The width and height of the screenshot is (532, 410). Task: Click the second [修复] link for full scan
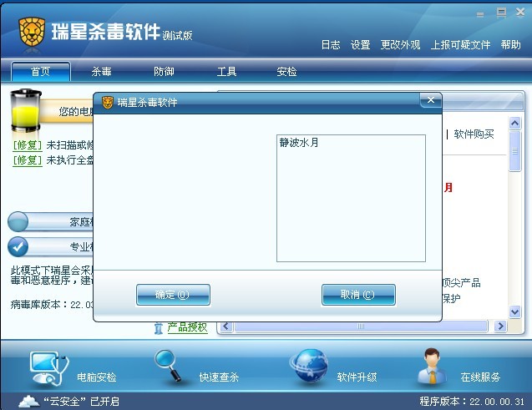(x=27, y=160)
